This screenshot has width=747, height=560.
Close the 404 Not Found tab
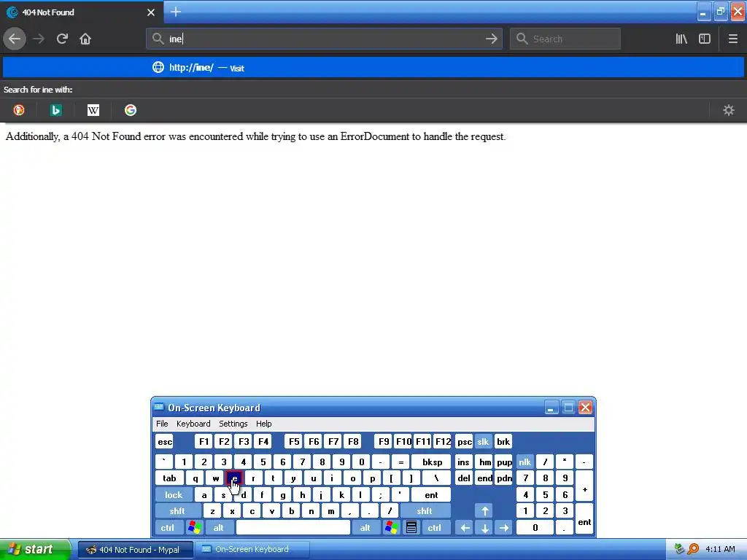coord(151,12)
